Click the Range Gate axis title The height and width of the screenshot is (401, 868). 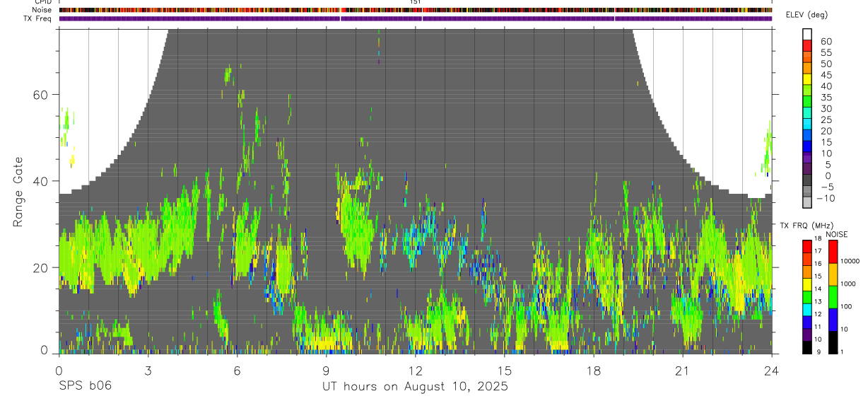coord(18,192)
